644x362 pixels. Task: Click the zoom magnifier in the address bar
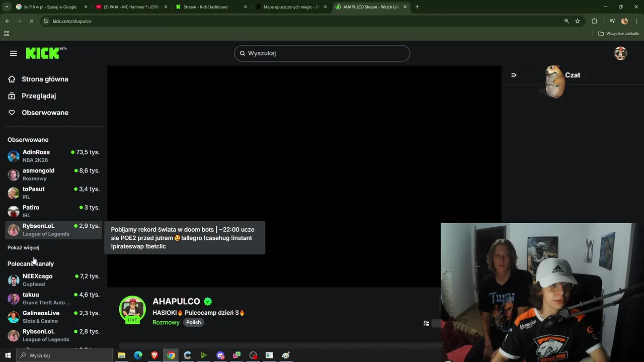pos(567,21)
